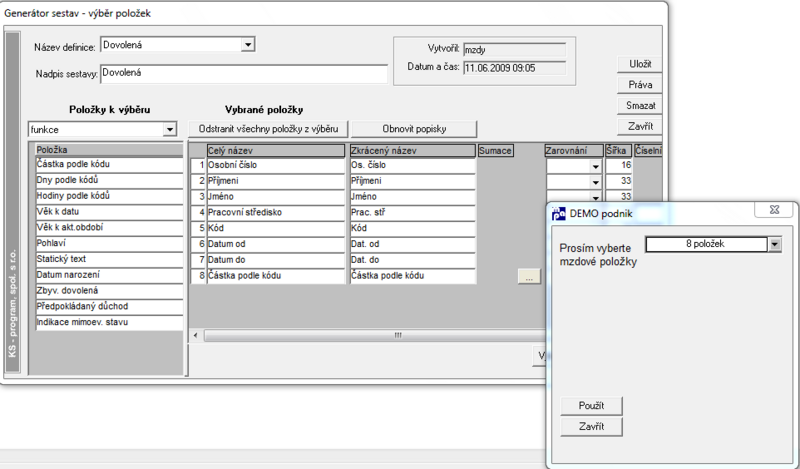Click Os. číslo short name cell
Screen dimensions: 800x469
click(413, 165)
